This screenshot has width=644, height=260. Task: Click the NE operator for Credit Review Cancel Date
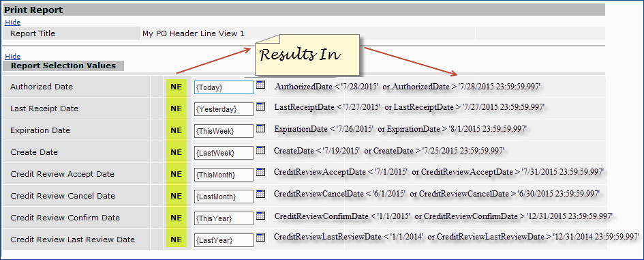point(177,196)
